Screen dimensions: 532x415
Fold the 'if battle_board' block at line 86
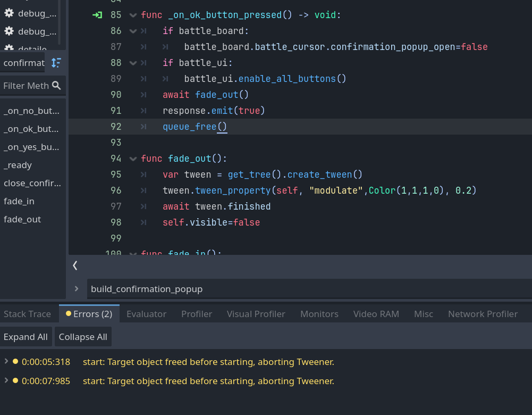point(133,31)
